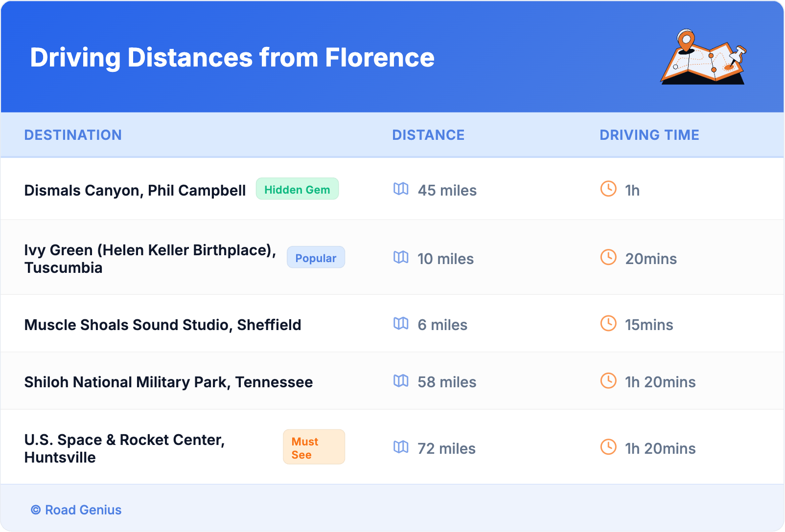785x532 pixels.
Task: Click the map icon beside 10 miles
Action: (x=401, y=257)
